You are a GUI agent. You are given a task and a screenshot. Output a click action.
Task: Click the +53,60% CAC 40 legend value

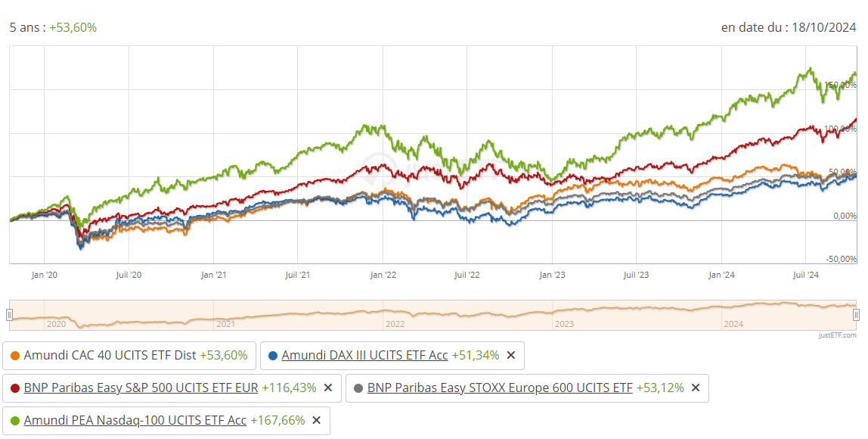224,355
